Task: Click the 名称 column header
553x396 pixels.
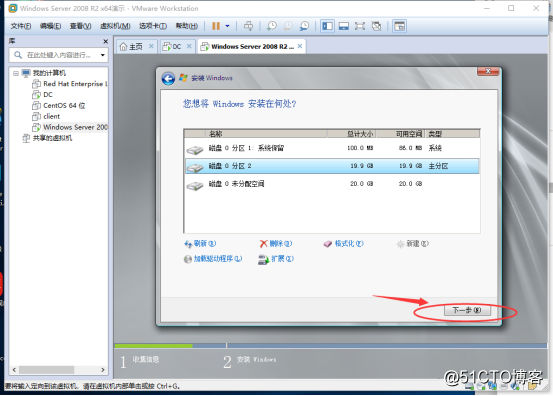Action: click(x=266, y=134)
